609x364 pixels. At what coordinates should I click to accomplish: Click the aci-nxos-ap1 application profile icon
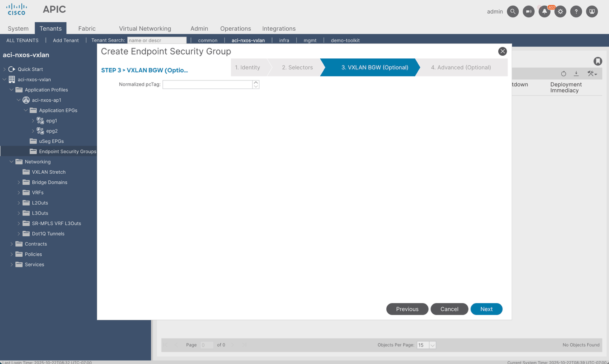pyautogui.click(x=26, y=100)
